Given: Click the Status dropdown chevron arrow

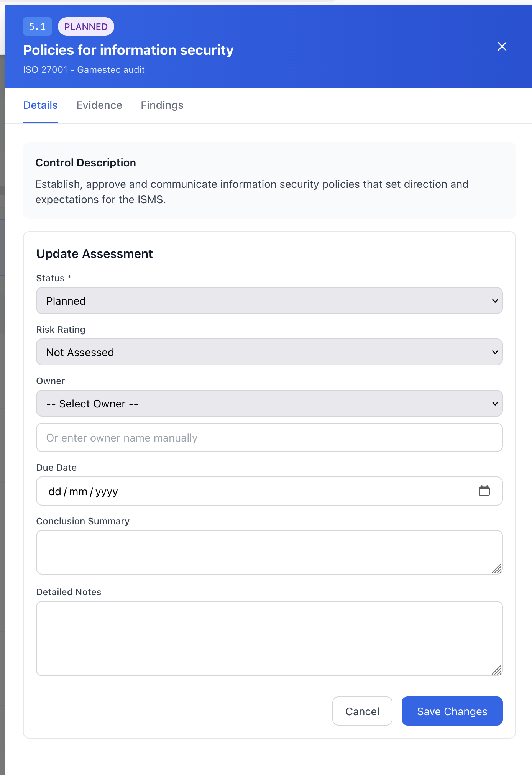Looking at the screenshot, I should (495, 301).
